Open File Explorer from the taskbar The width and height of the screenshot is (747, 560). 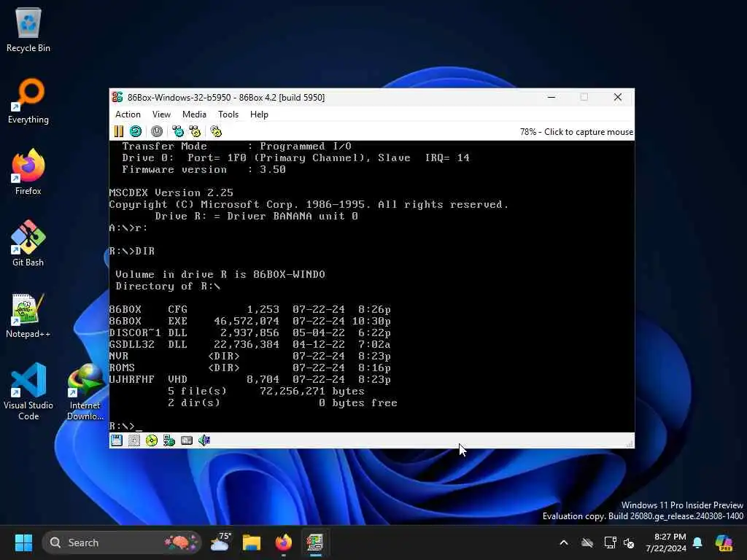252,542
